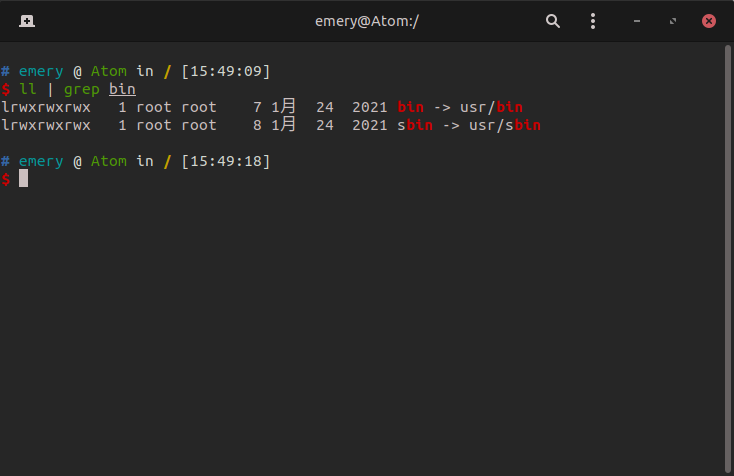The width and height of the screenshot is (734, 476).
Task: Click the emery@Atom:/ window title
Action: [367, 21]
